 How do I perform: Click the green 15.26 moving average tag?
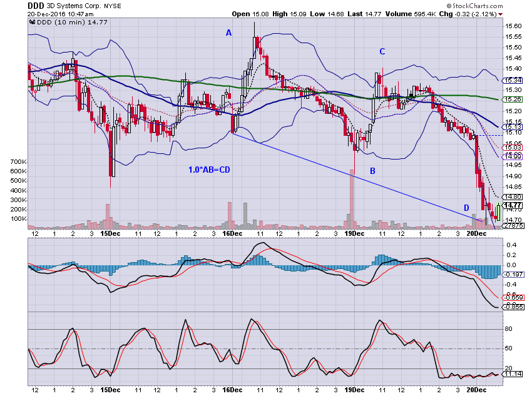click(x=513, y=99)
